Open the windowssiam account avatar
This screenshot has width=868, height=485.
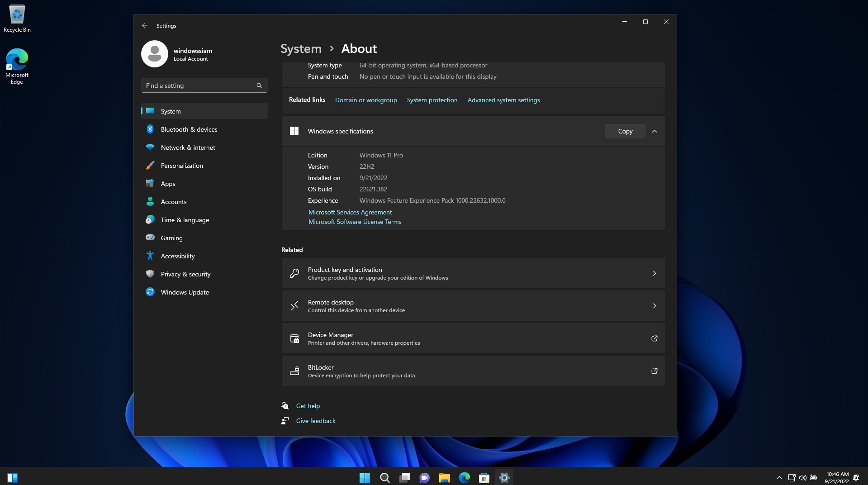coord(155,54)
